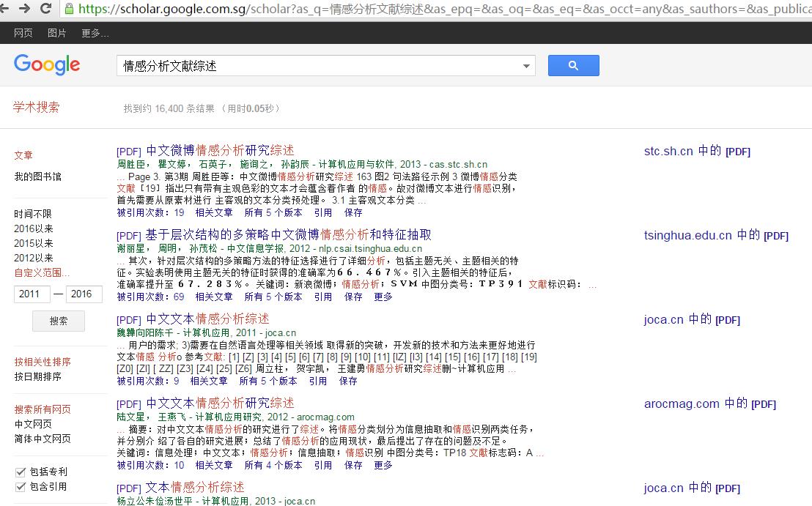
Task: Open stc.sh.cn PDF link on right
Action: coord(697,151)
